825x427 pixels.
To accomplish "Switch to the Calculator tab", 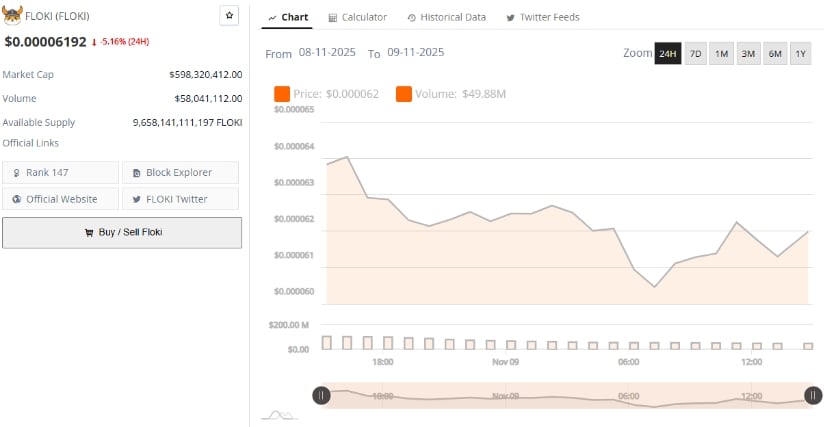I will pos(357,17).
